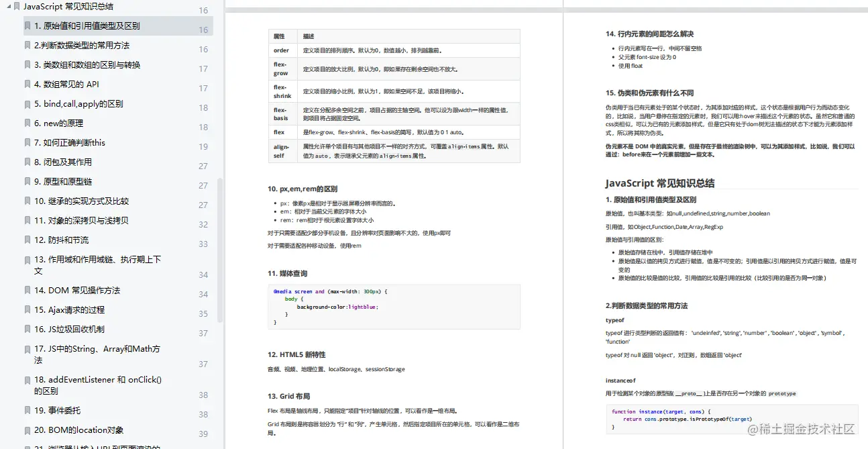This screenshot has height=449, width=868.
Task: Click bookmark icon for 4. 数组常见的 API
Action: pyautogui.click(x=28, y=84)
